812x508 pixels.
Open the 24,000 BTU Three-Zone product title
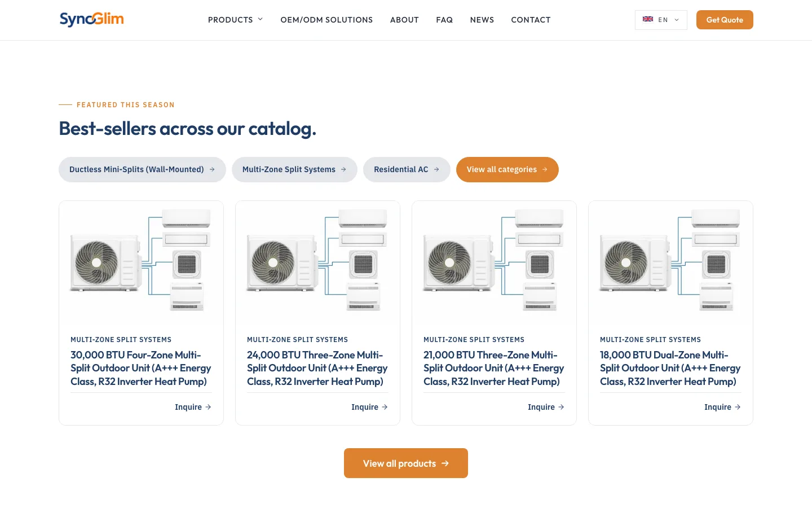click(x=317, y=368)
